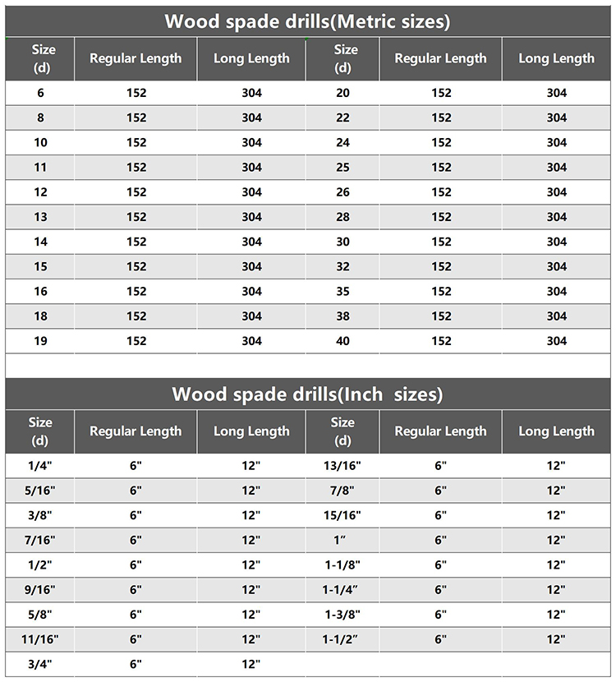Click the 13/16" size cell
Screen dimensions: 616x682
[342, 466]
